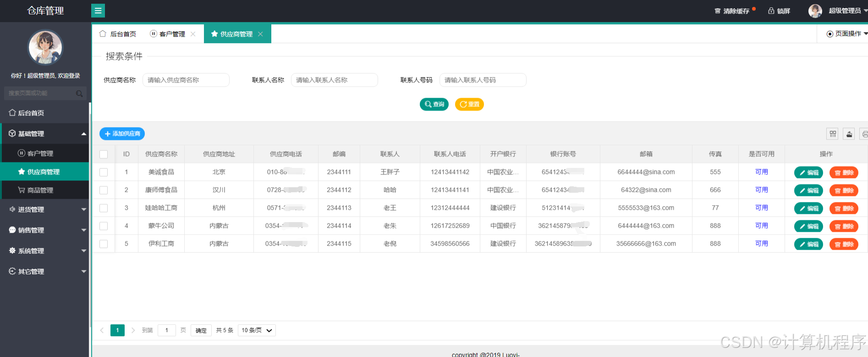Open the 超级管理员 user menu

pos(848,11)
